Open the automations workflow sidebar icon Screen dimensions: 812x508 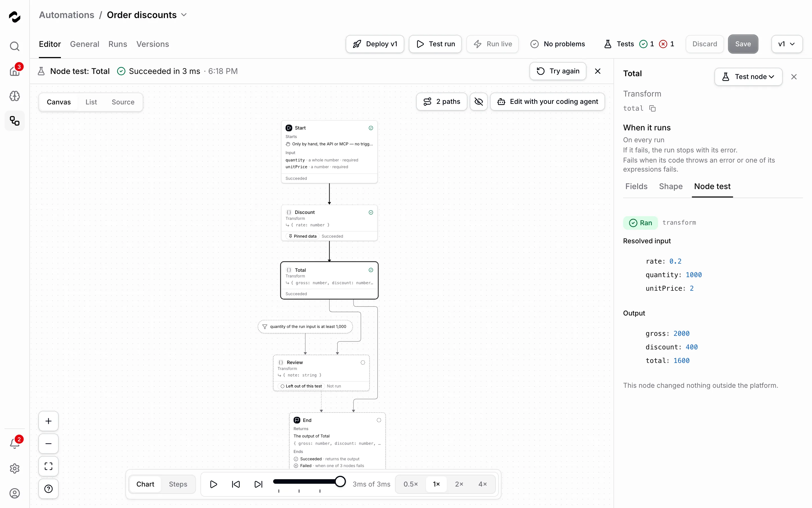tap(14, 121)
